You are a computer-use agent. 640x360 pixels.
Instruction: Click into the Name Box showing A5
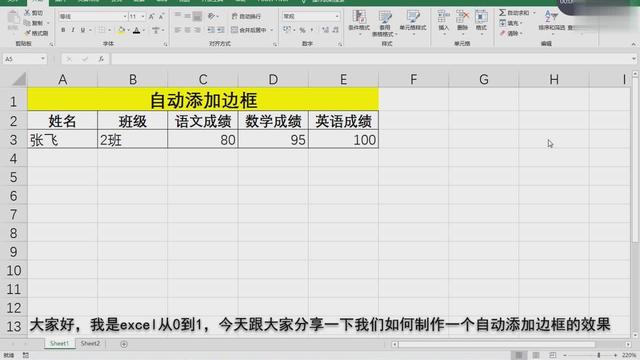pyautogui.click(x=21, y=59)
